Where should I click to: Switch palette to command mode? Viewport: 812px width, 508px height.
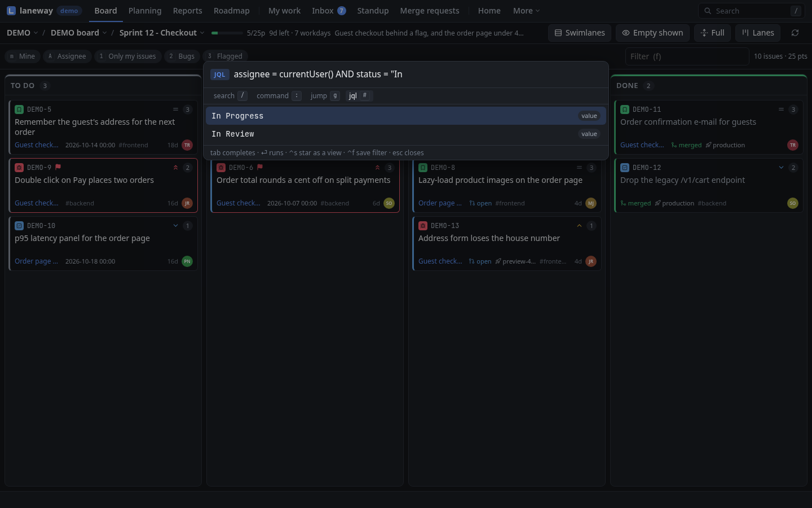[x=279, y=95]
